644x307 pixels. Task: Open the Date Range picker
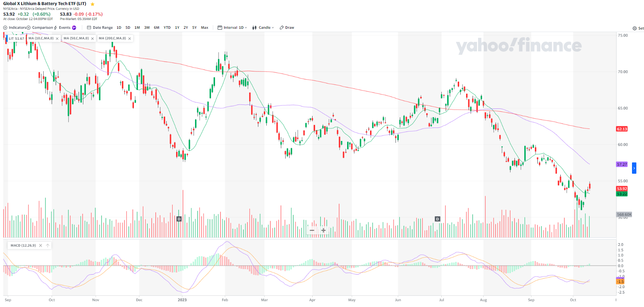coord(100,28)
